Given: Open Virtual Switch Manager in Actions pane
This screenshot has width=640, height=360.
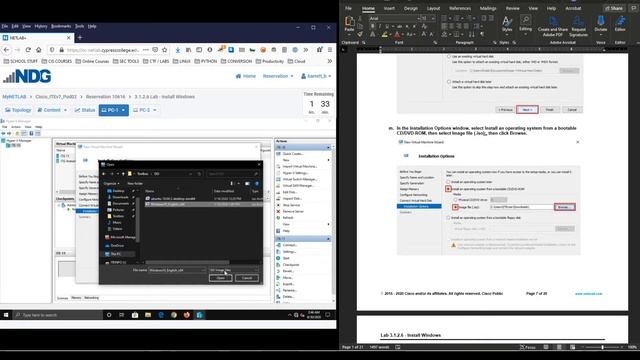Looking at the screenshot, I should [x=300, y=179].
